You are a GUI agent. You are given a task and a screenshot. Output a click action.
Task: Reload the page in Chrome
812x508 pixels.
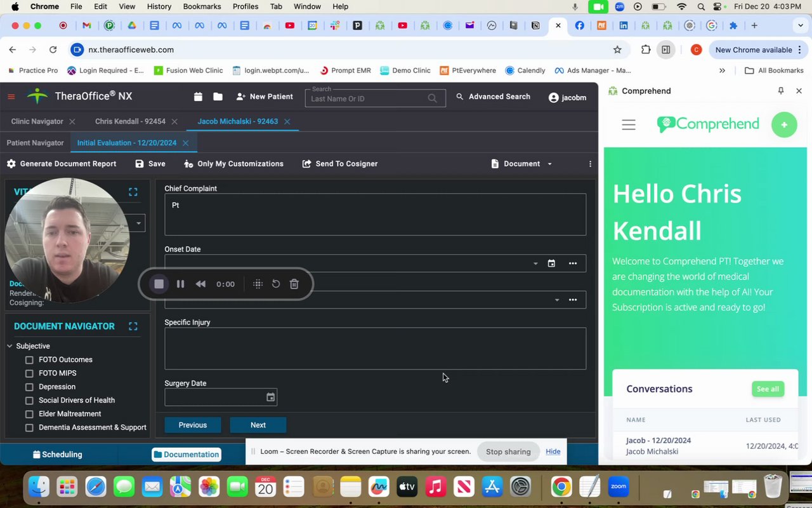53,50
